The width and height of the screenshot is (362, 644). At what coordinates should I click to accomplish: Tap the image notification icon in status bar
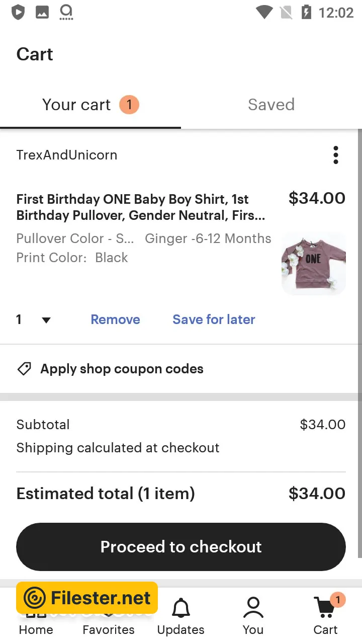point(42,12)
